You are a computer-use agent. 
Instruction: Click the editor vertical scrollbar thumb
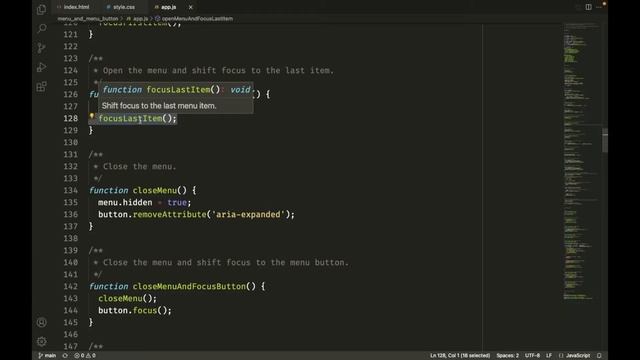[605, 140]
